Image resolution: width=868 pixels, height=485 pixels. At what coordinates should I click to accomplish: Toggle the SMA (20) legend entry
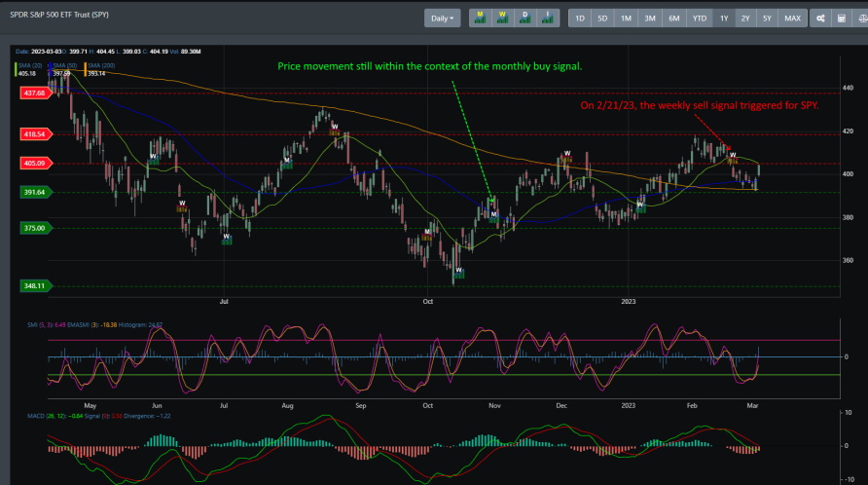pos(29,69)
